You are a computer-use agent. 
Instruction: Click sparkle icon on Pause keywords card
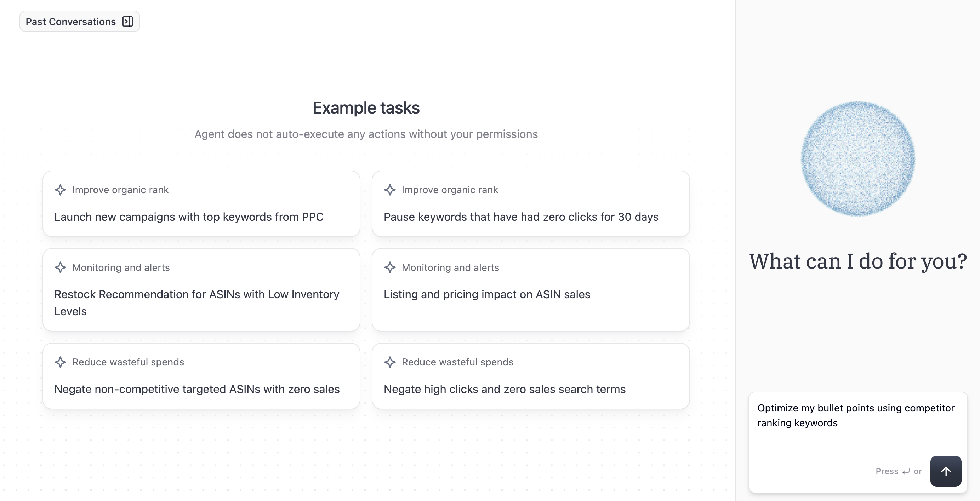pyautogui.click(x=390, y=190)
